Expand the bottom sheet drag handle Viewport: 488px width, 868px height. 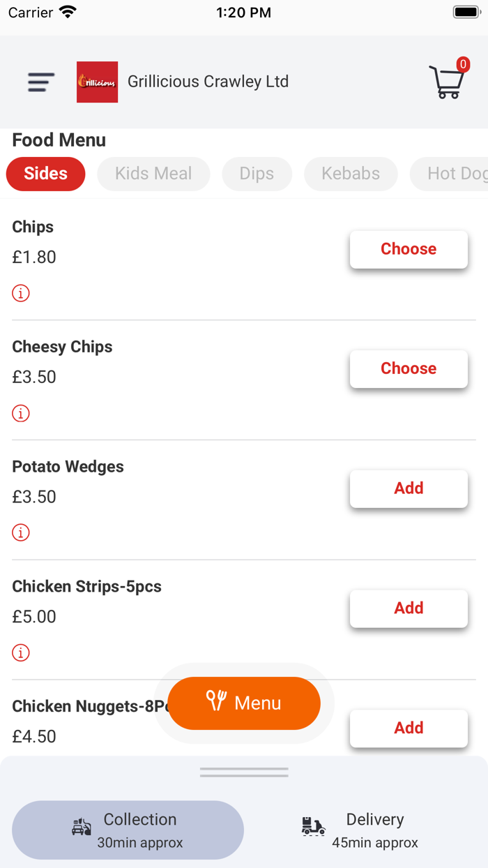[244, 771]
